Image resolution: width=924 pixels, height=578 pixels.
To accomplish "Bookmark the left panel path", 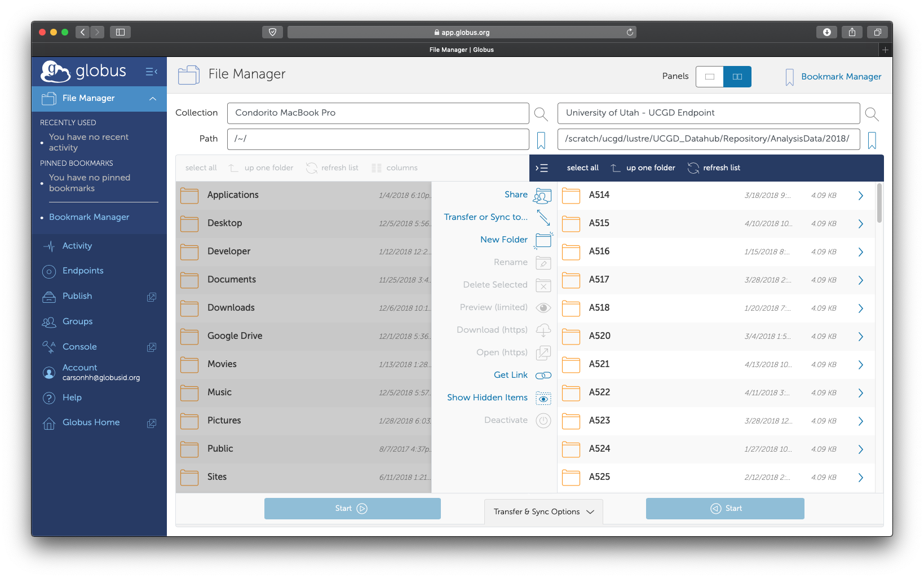I will (x=541, y=140).
